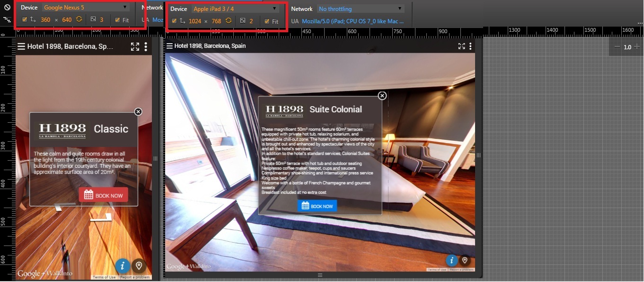Click map pin icon in Nexus 5 preview
Screen dimensions: 644x282
click(x=138, y=265)
